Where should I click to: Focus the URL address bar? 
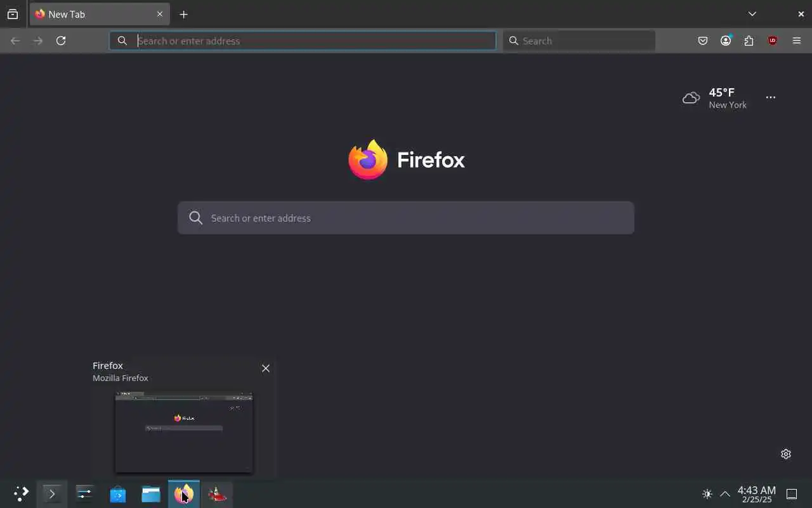[303, 41]
